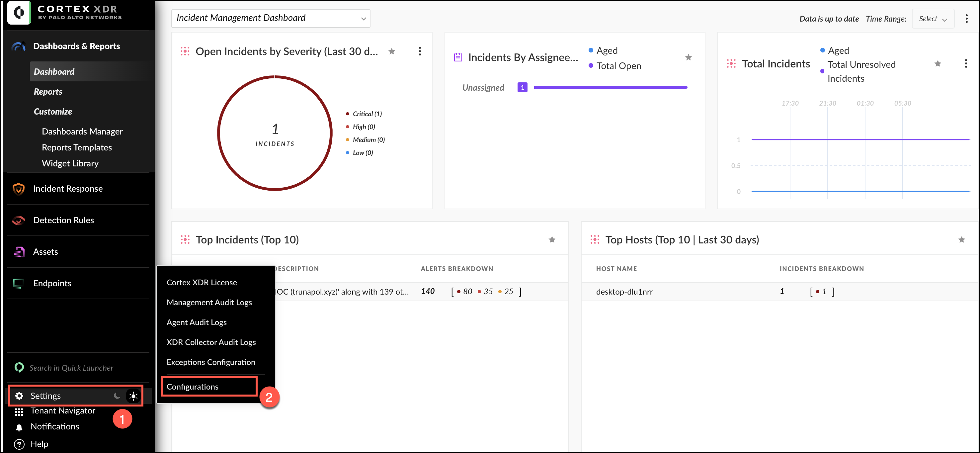
Task: Expand the Incident Response sidebar section
Action: click(68, 188)
